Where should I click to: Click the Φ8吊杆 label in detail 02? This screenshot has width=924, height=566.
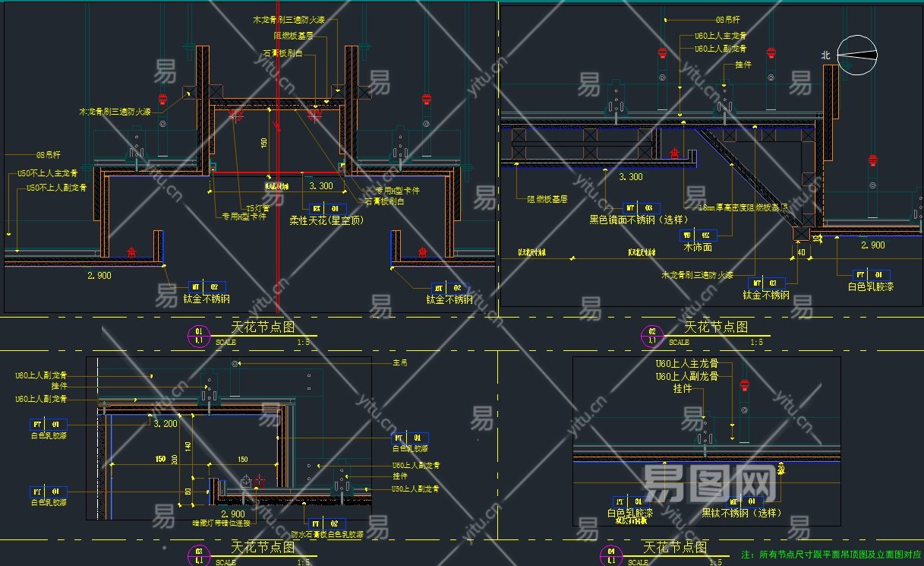tap(729, 21)
